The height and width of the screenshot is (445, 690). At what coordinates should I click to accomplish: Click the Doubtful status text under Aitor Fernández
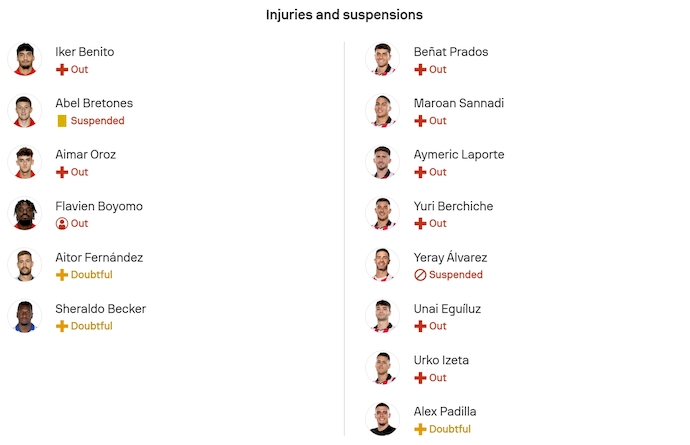tap(92, 275)
